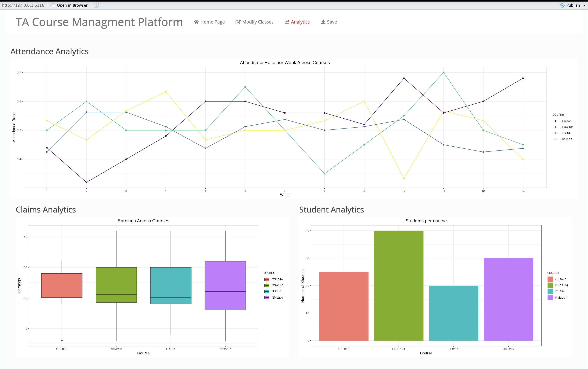Click the Open in Browser button
588x369 pixels.
[x=72, y=5]
